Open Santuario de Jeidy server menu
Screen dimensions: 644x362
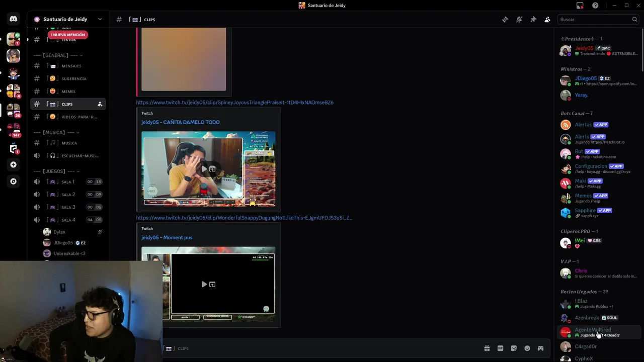[68, 19]
